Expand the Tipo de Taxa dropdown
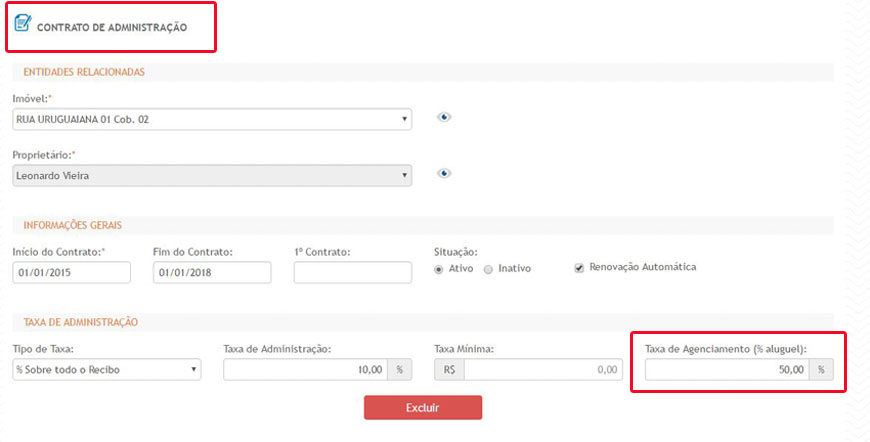The height and width of the screenshot is (442, 870). point(106,370)
